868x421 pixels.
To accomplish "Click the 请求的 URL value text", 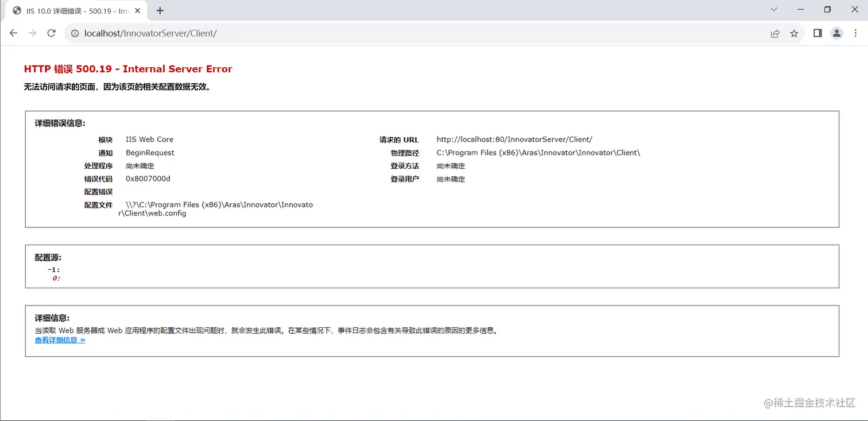I will click(514, 140).
